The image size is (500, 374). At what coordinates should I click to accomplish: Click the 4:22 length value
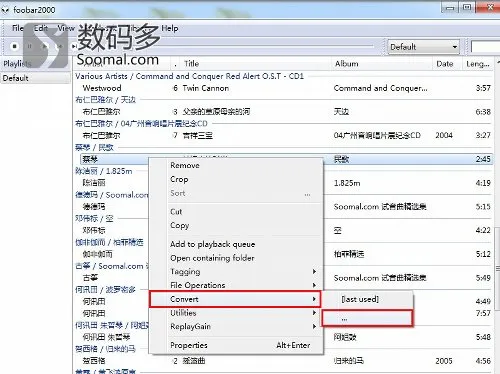483,230
